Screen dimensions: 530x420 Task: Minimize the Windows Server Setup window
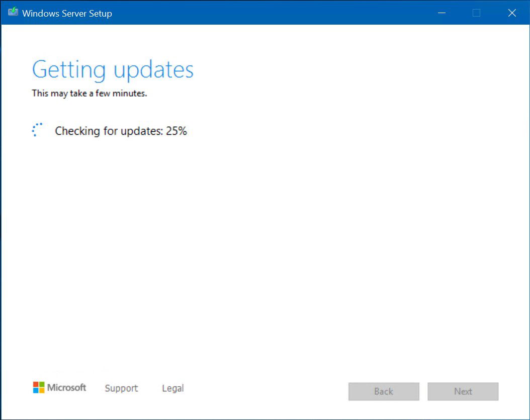point(441,13)
